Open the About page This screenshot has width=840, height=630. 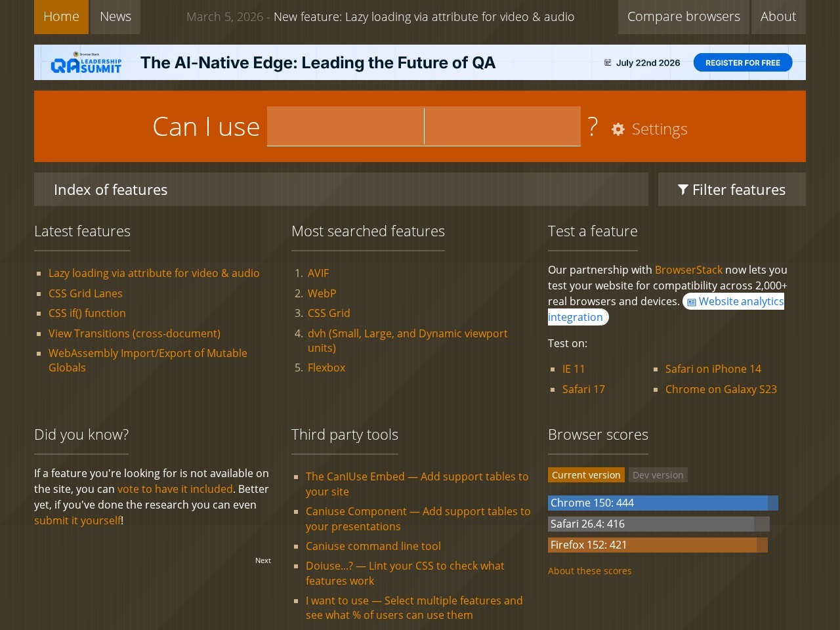point(778,17)
